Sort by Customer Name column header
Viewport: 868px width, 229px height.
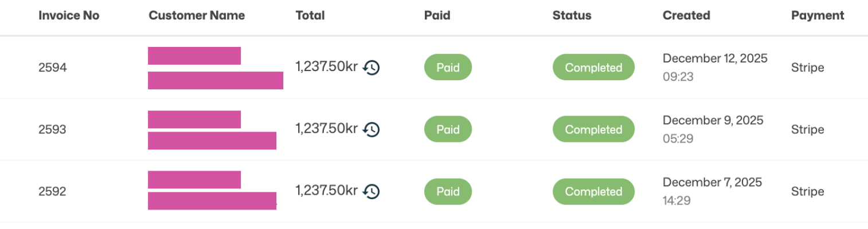coord(197,15)
